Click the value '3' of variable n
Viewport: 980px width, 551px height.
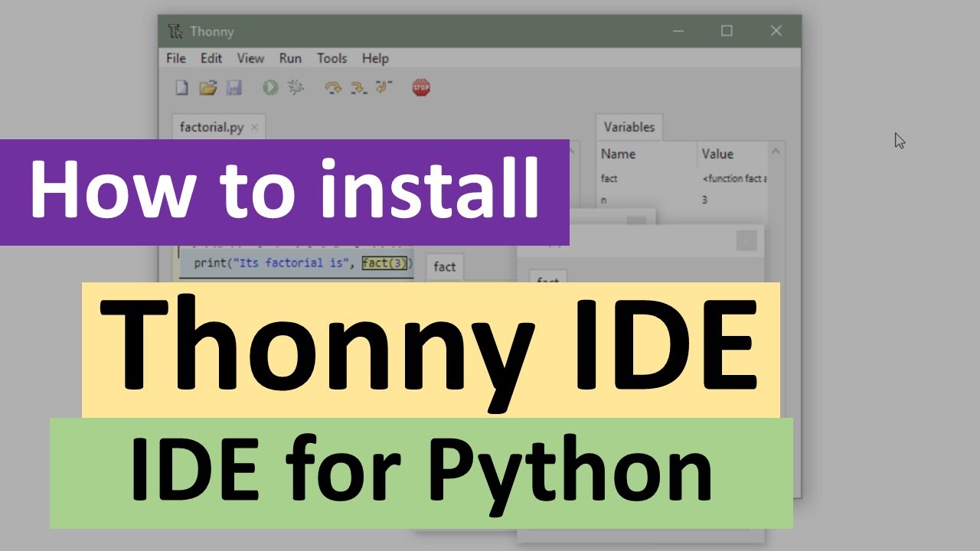click(704, 200)
